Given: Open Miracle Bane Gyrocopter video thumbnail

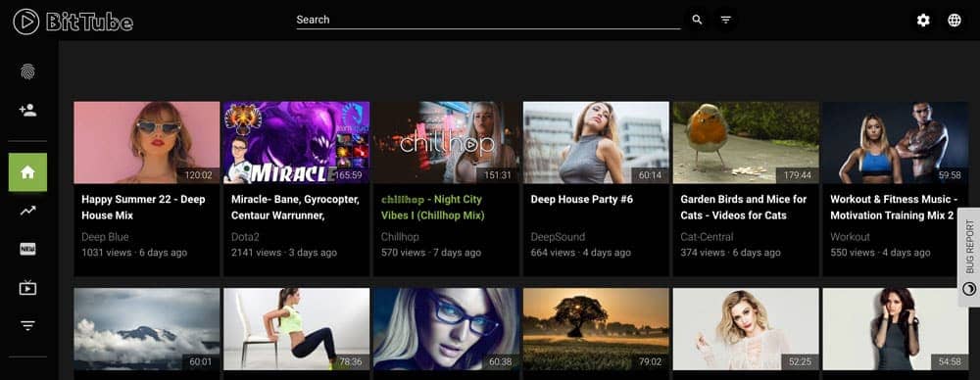Looking at the screenshot, I should click(296, 143).
